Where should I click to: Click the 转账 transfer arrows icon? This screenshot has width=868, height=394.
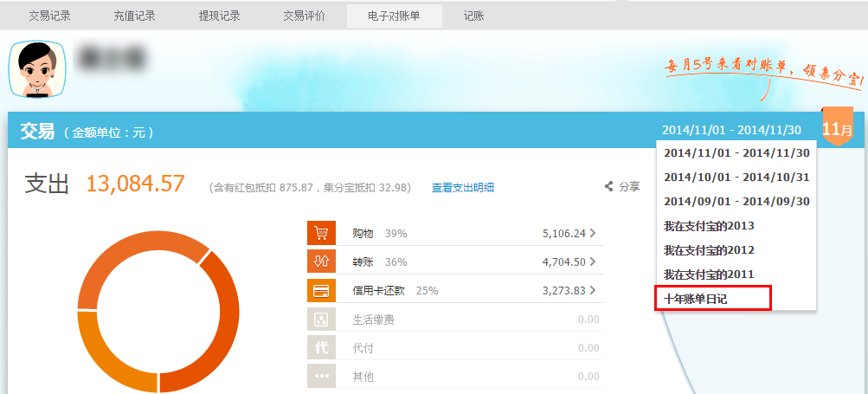pyautogui.click(x=321, y=262)
